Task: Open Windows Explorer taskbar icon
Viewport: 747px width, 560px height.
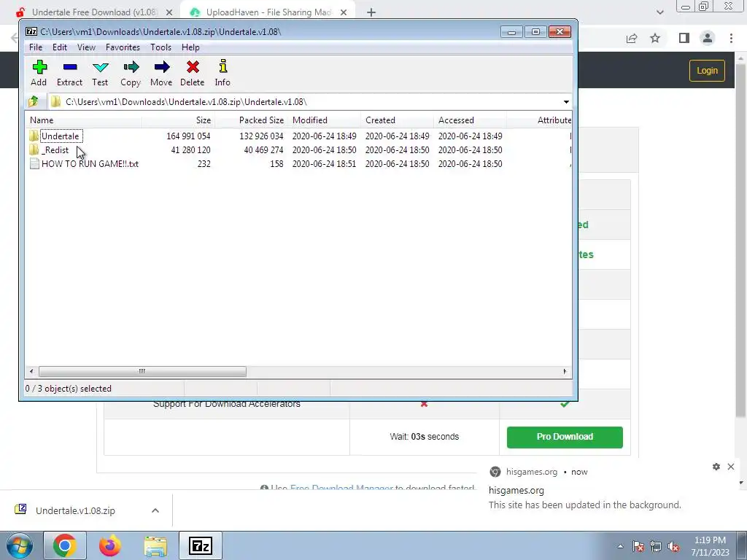Action: pos(155,545)
